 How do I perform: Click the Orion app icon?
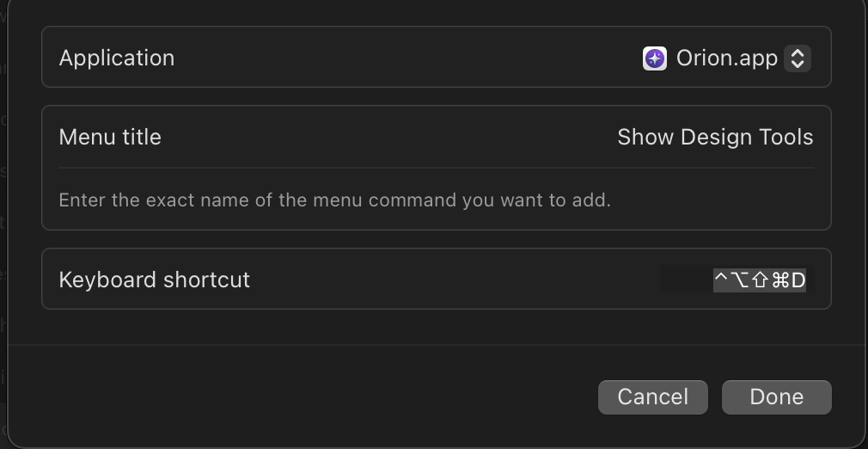coord(654,58)
